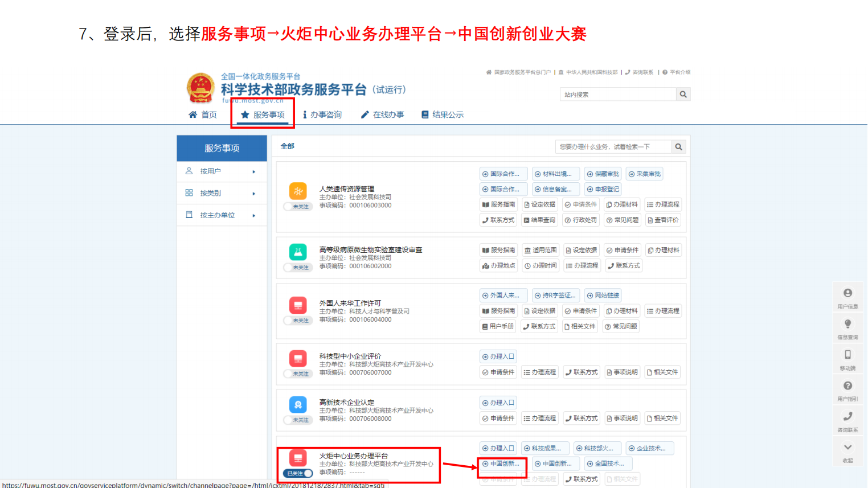Viewport: 868px width, 488px height.
Task: Expand the 按主办单位 filter in left panel
Action: 222,215
